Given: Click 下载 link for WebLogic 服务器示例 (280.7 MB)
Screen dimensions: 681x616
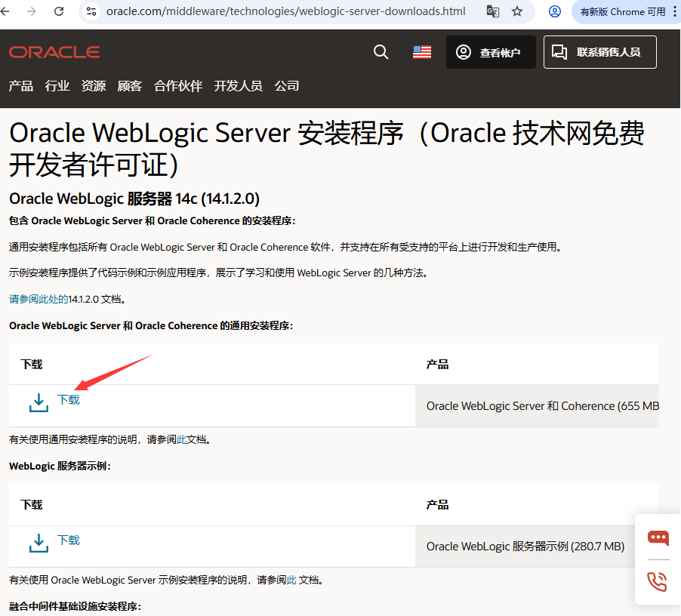Looking at the screenshot, I should pyautogui.click(x=69, y=540).
